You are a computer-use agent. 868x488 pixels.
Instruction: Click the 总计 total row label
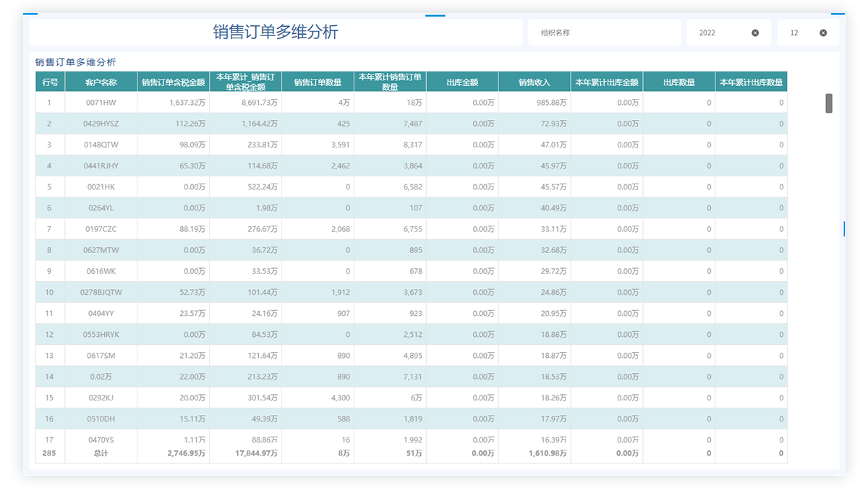point(101,453)
